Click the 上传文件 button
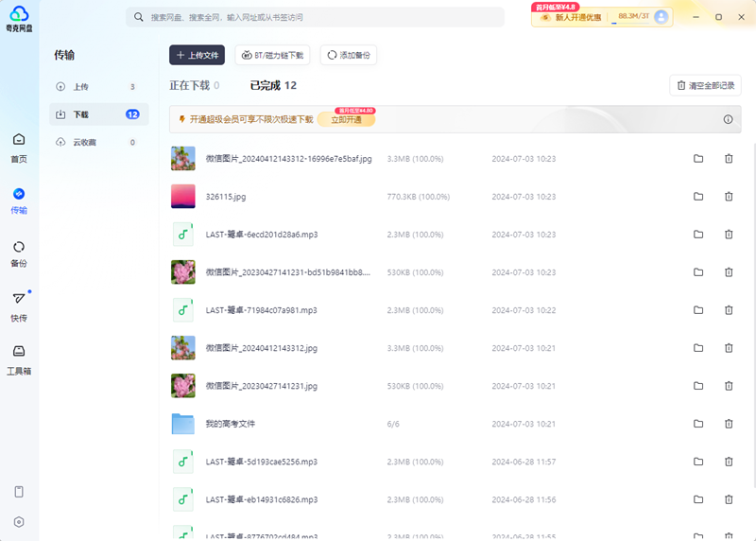 pyautogui.click(x=198, y=55)
